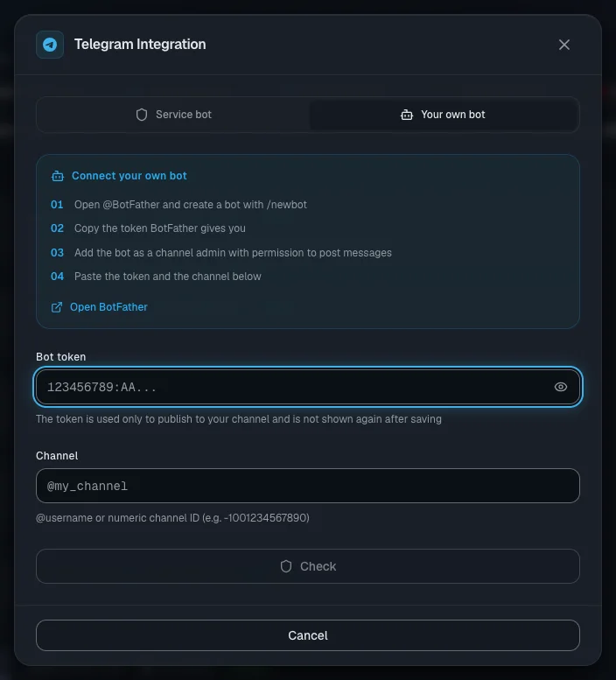Click the Bot token label
The image size is (616, 680).
coord(60,357)
